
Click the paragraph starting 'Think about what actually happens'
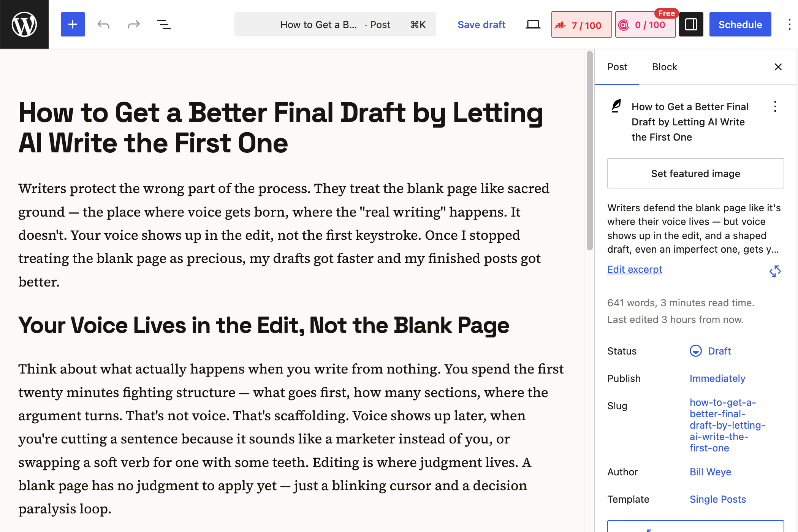click(291, 439)
